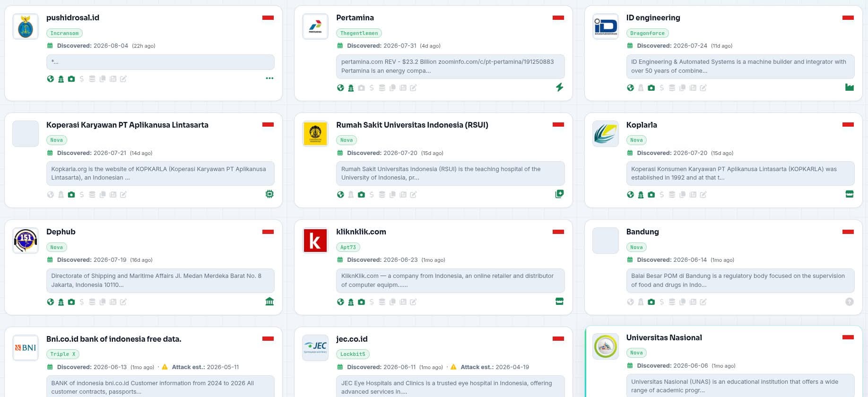Viewport: 868px width, 397px height.
Task: Open the Triple X group tag
Action: [63, 354]
